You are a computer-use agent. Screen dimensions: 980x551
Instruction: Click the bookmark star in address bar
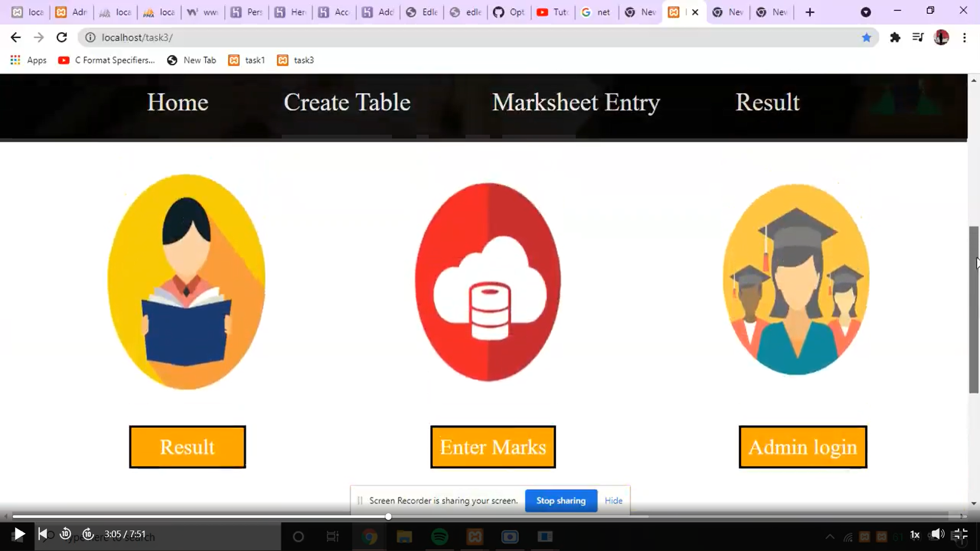866,37
